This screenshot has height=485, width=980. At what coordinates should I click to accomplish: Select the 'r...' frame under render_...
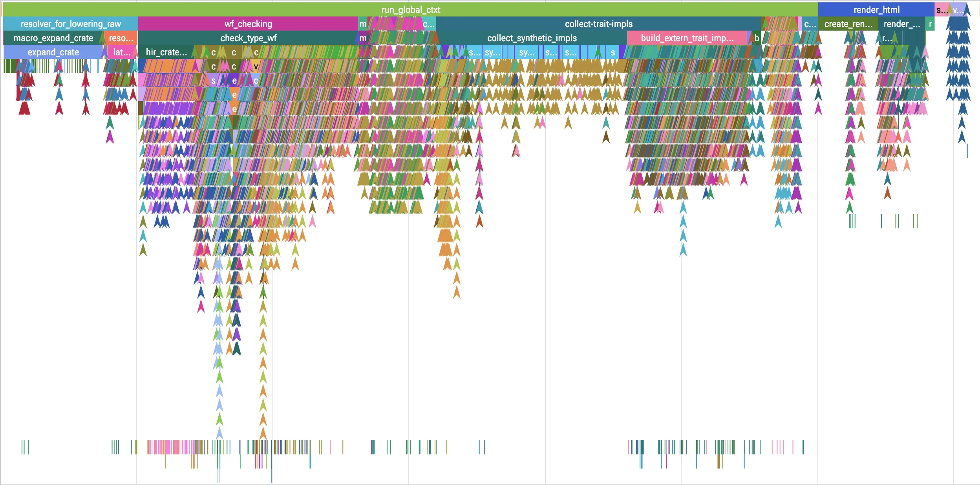887,38
